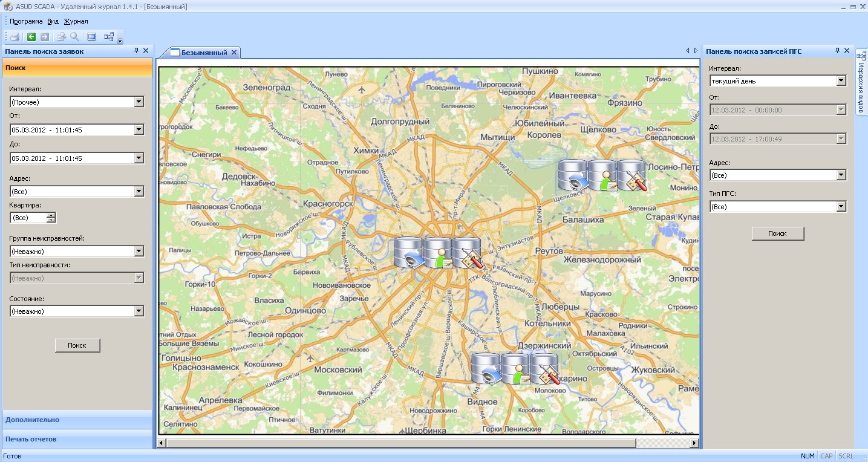Click the database user icon in map center
This screenshot has width=868, height=462.
click(438, 253)
